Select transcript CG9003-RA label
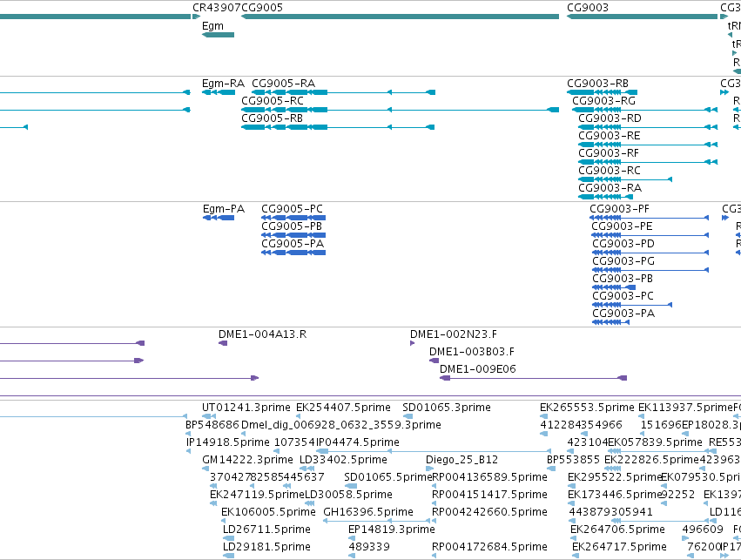Screen dimensions: 741x560 pyautogui.click(x=610, y=188)
